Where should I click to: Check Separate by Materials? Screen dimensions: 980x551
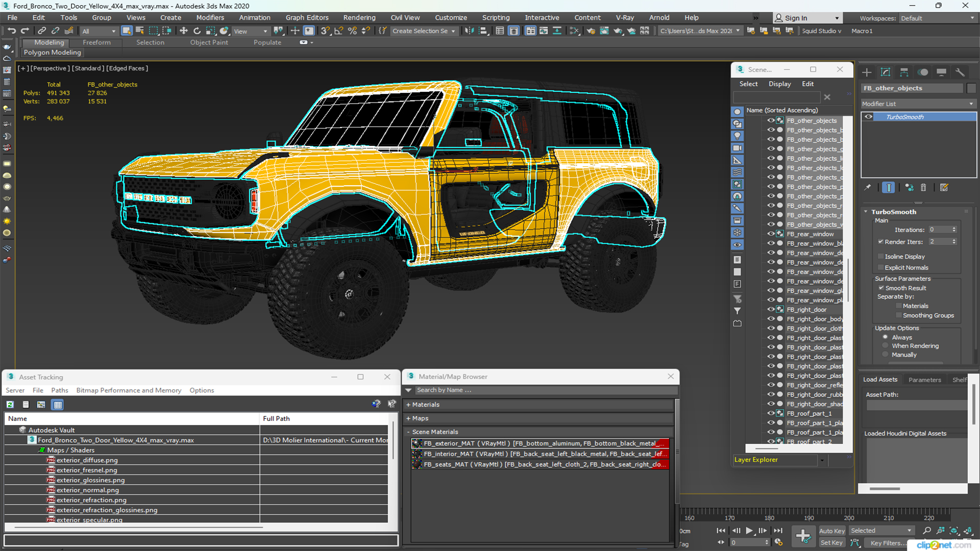[899, 306]
